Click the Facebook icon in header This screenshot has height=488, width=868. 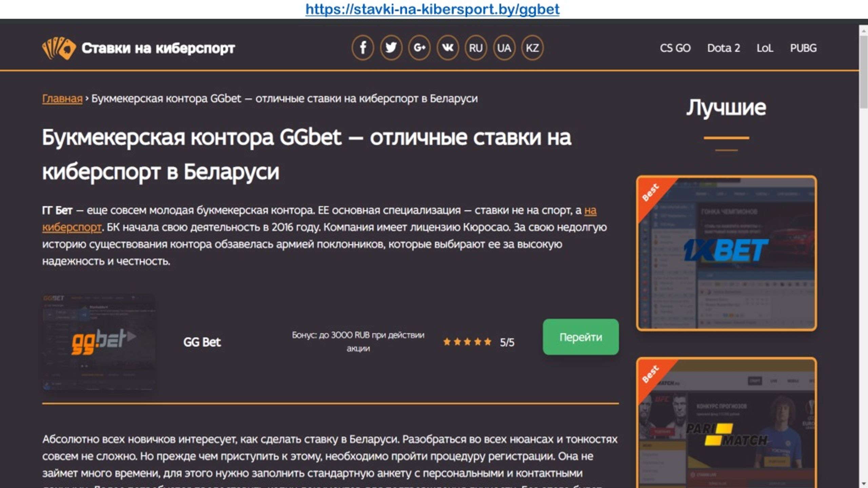363,48
